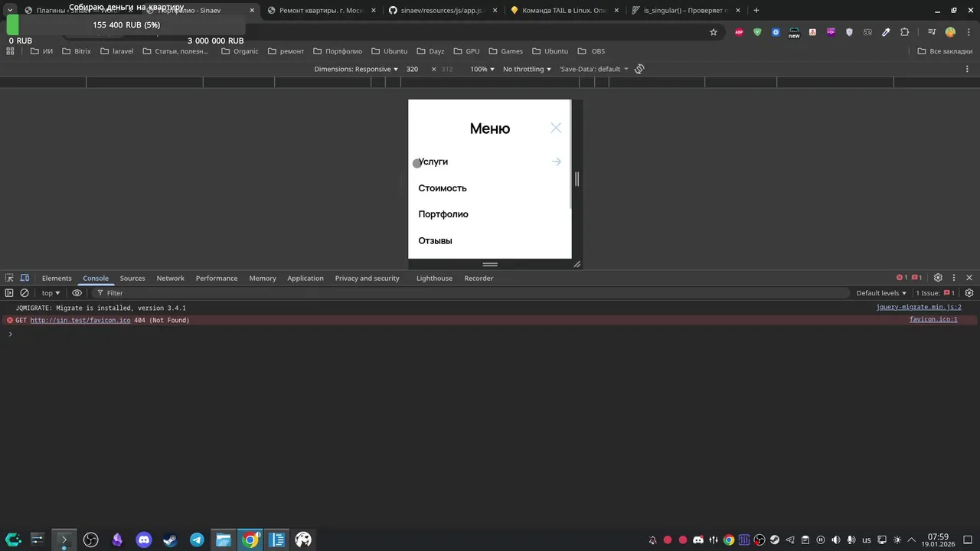The image size is (980, 551).
Task: Open the Отзывы menu link
Action: pos(435,241)
